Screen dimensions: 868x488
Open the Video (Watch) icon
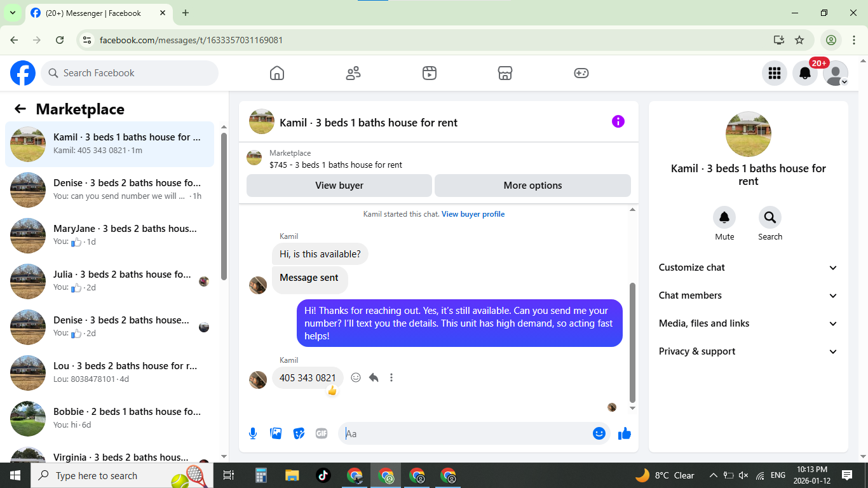(430, 73)
